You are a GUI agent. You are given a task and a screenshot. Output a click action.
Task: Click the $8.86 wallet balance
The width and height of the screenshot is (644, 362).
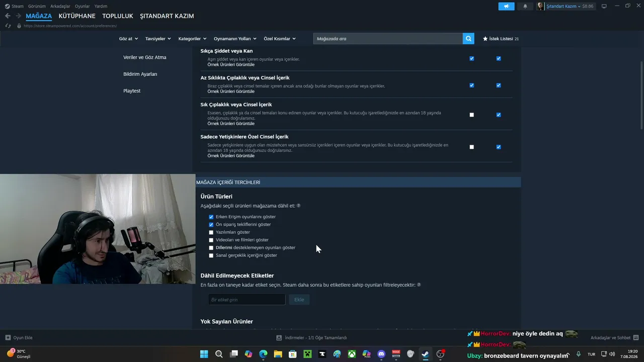[588, 6]
